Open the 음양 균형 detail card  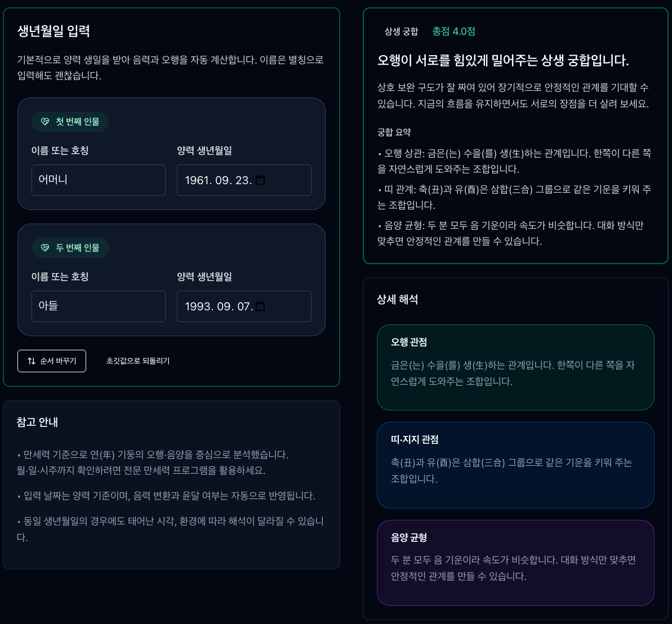(515, 563)
